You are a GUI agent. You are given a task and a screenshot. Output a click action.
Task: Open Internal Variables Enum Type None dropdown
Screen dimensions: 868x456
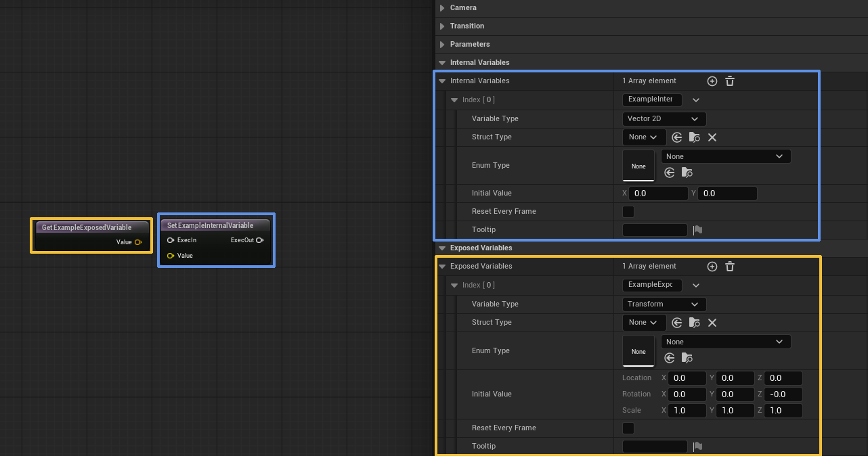click(725, 156)
